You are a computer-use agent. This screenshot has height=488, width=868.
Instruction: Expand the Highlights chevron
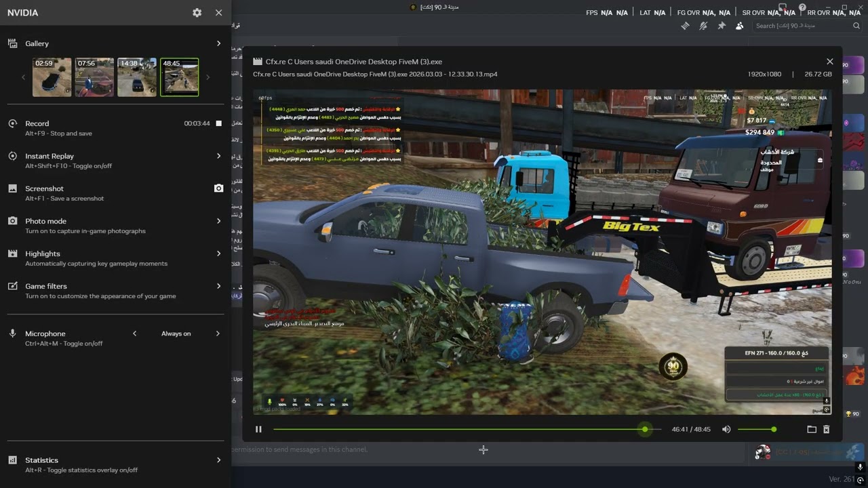218,253
